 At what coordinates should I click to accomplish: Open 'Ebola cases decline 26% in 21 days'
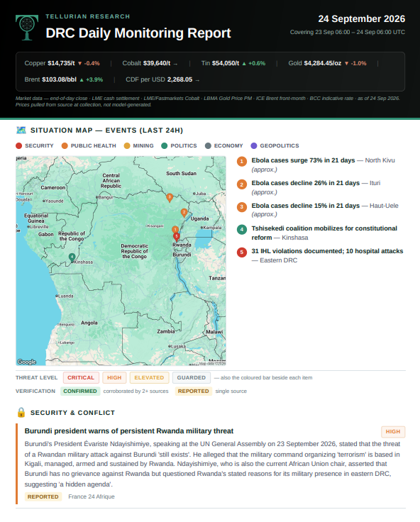(306, 183)
